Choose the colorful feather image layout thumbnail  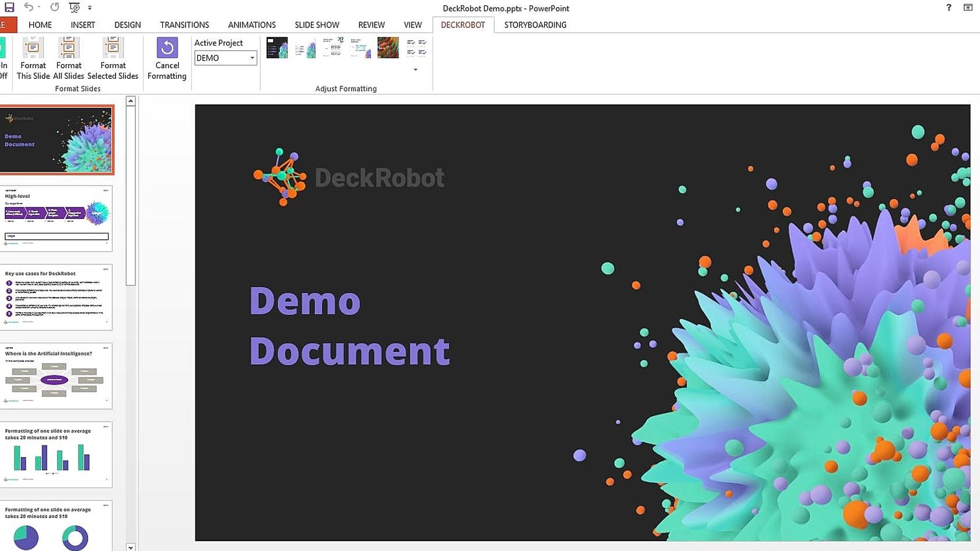(x=388, y=48)
